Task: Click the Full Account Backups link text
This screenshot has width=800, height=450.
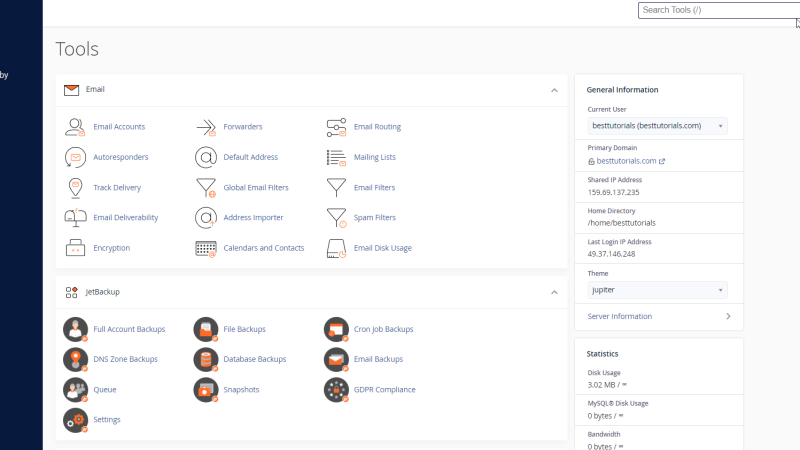Action: coord(129,329)
